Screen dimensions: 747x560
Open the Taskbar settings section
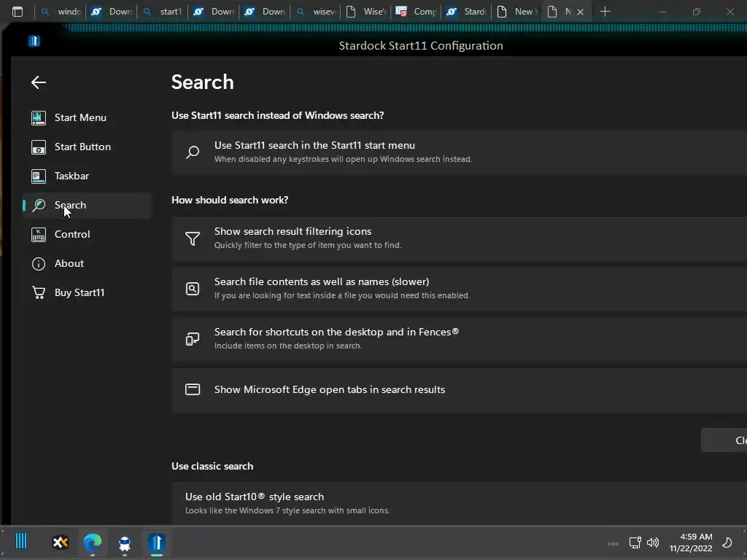87,176
